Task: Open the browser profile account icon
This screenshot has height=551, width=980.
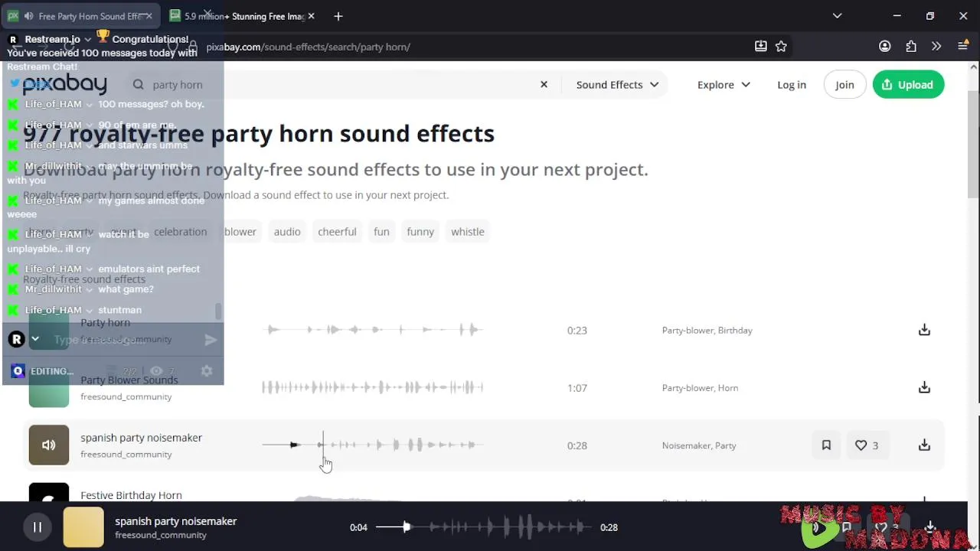Action: 885,47
